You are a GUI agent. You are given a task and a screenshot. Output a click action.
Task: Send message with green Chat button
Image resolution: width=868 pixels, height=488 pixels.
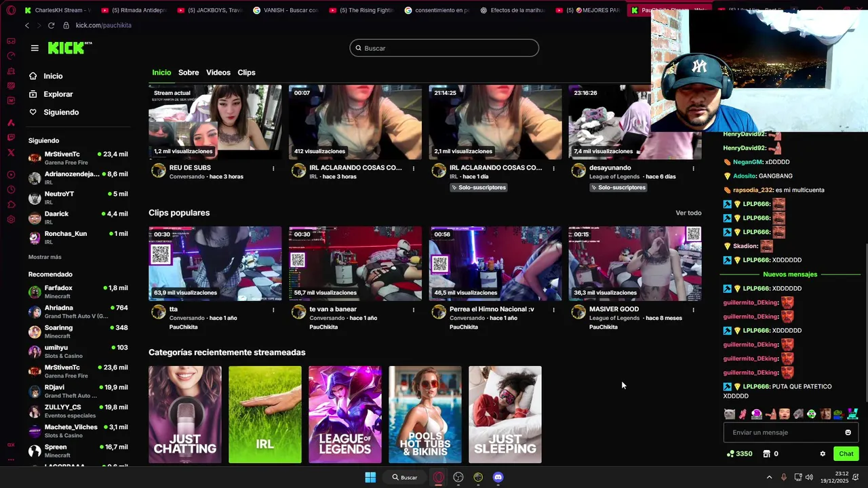846,453
